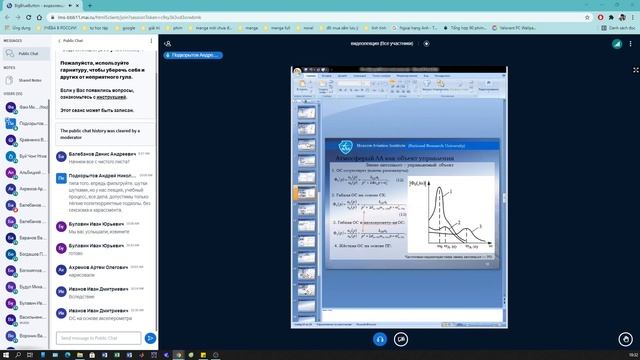This screenshot has height=360, width=640.
Task: Click the chat-history-cleared system notice
Action: [x=105, y=134]
